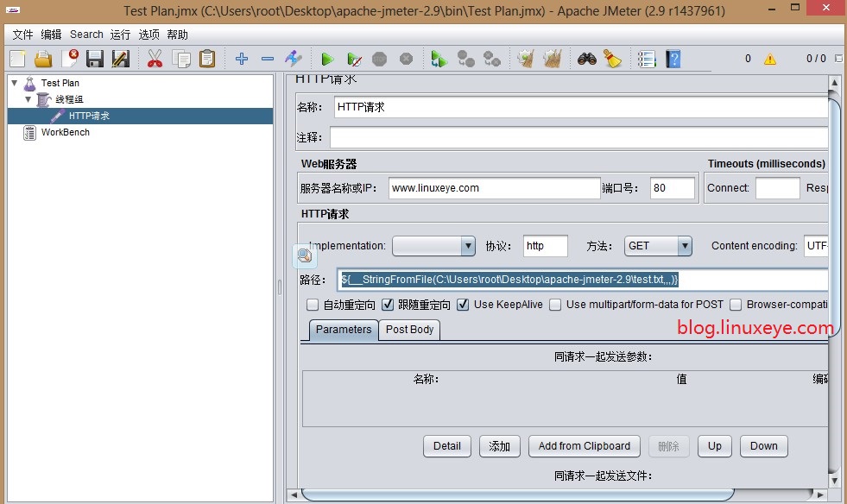
Task: Open Search with binoculars icon
Action: click(587, 59)
